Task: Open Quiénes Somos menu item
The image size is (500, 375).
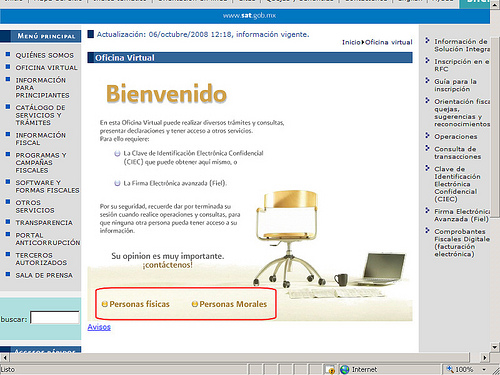Action: coord(44,55)
